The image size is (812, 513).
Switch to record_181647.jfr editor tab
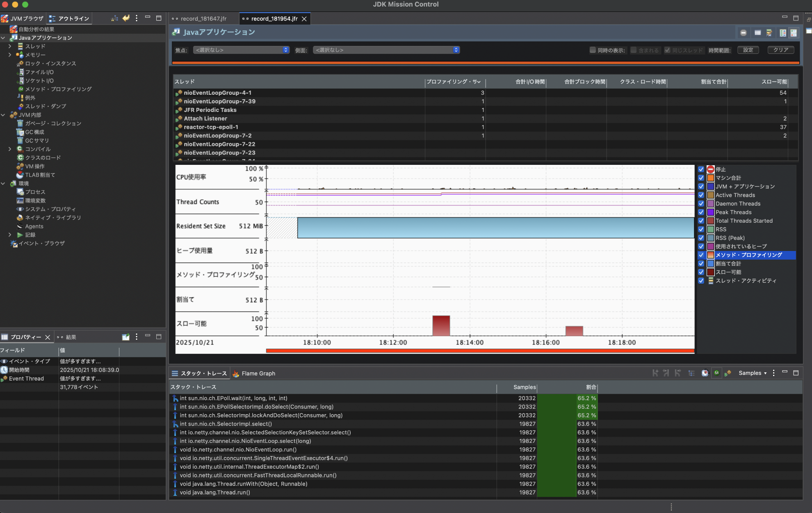(203, 19)
